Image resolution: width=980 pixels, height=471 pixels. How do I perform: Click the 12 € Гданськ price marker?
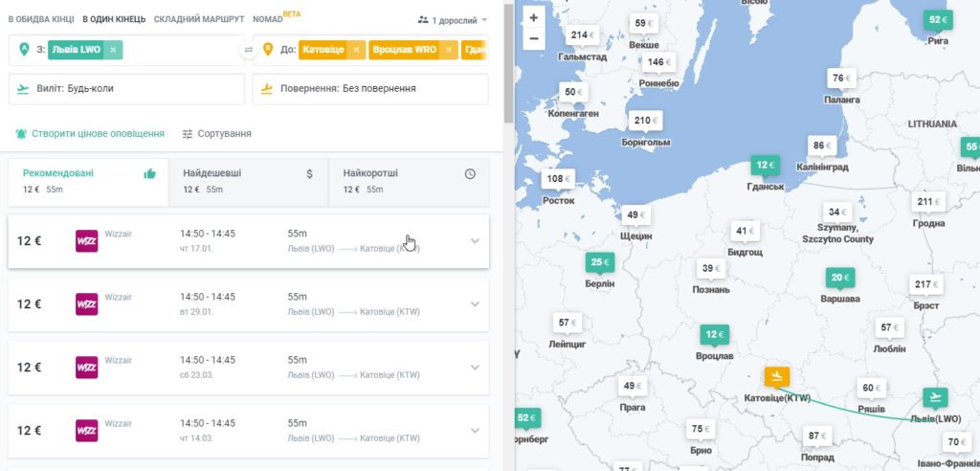765,166
